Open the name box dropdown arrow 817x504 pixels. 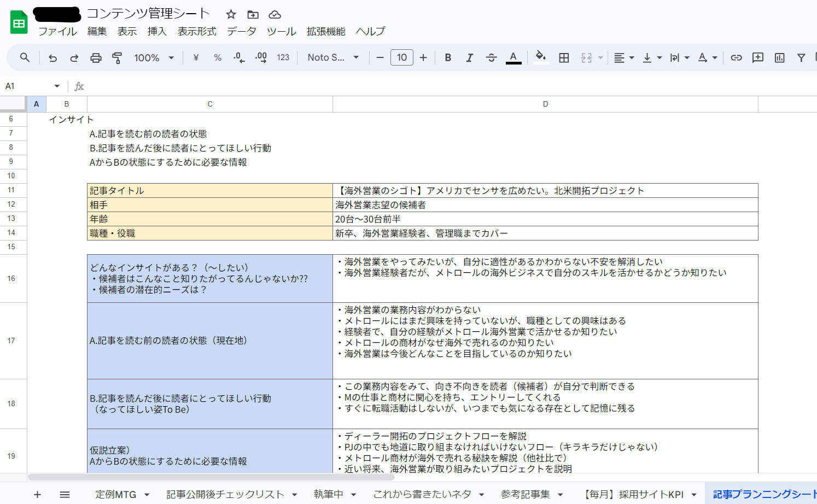click(x=57, y=86)
